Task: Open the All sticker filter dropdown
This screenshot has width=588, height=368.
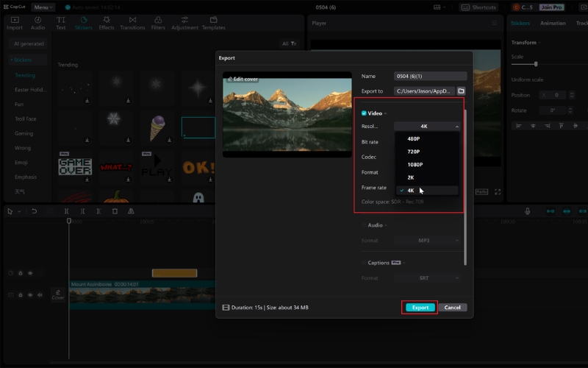Action: (x=289, y=43)
